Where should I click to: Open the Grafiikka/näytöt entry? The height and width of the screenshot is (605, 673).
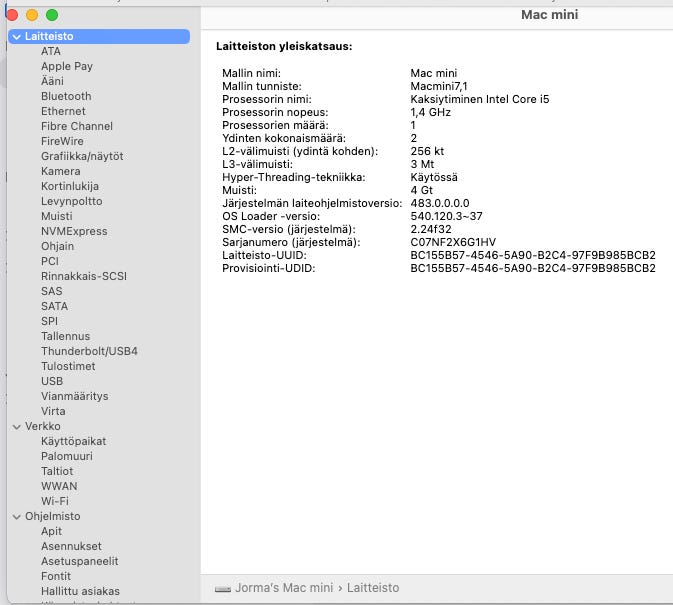[x=82, y=156]
